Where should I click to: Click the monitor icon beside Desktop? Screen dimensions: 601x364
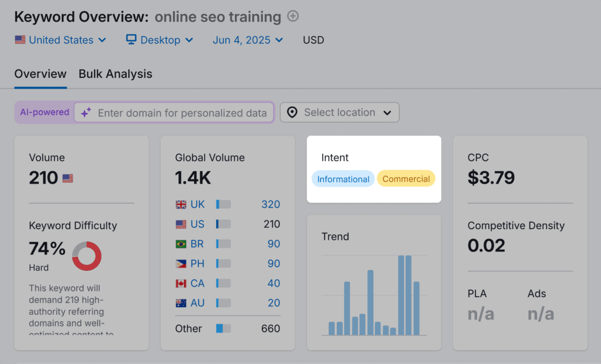131,40
